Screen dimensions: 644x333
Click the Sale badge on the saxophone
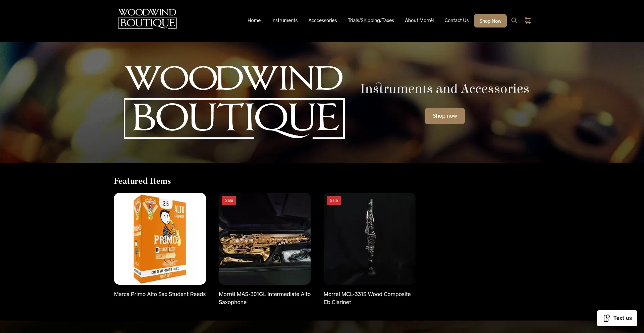pyautogui.click(x=229, y=201)
